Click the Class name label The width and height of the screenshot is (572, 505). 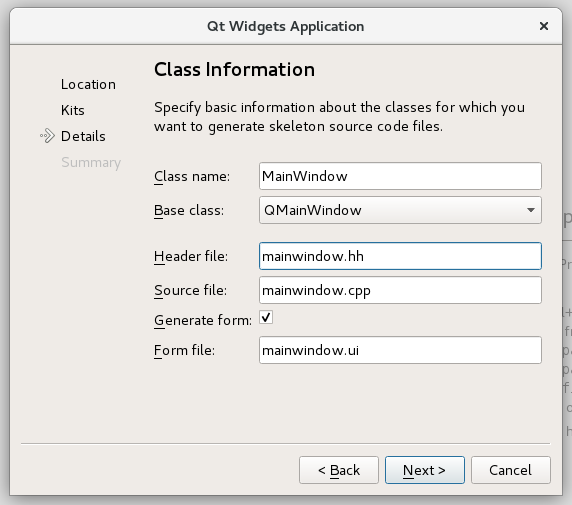tap(192, 177)
